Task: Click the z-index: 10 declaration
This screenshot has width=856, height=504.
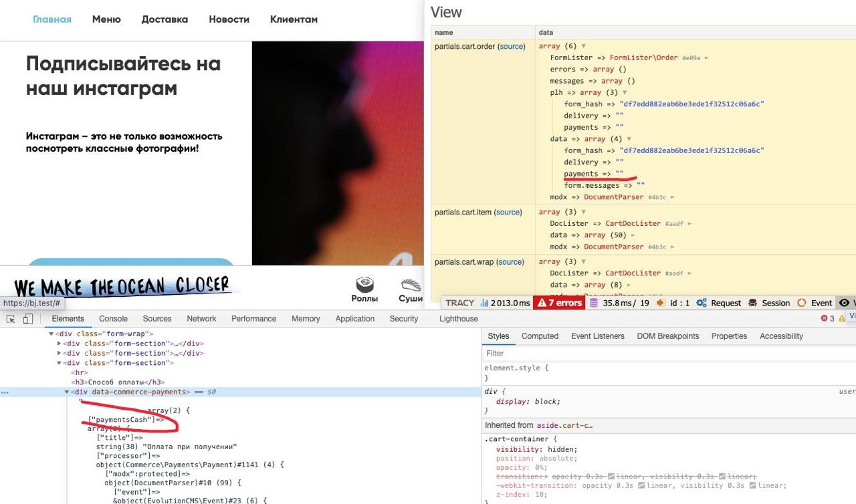Action: pyautogui.click(x=521, y=495)
